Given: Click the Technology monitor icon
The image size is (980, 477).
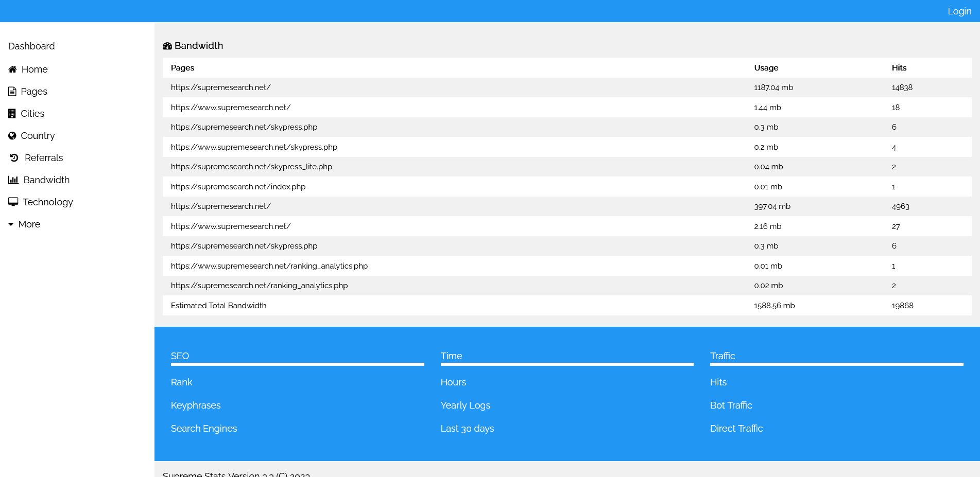Looking at the screenshot, I should [x=13, y=202].
